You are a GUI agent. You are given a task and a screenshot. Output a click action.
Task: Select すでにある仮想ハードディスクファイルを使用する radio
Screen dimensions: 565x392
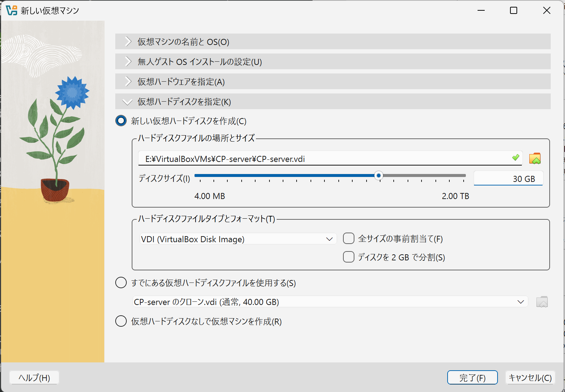[x=121, y=282]
